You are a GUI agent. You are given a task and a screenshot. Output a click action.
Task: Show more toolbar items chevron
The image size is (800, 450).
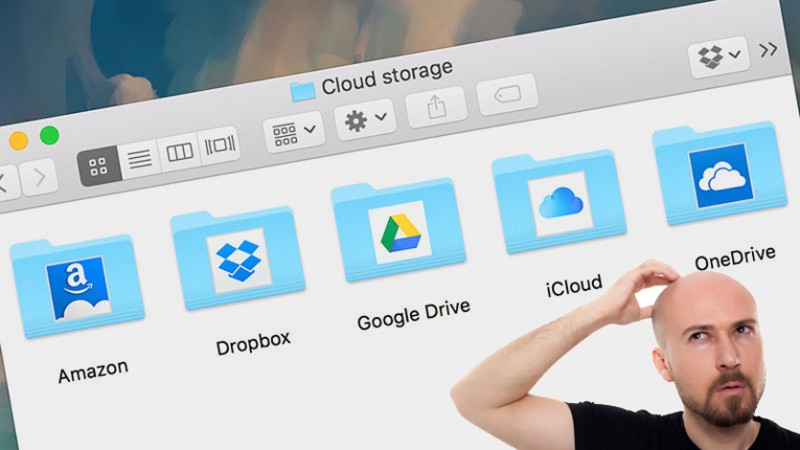pyautogui.click(x=768, y=49)
